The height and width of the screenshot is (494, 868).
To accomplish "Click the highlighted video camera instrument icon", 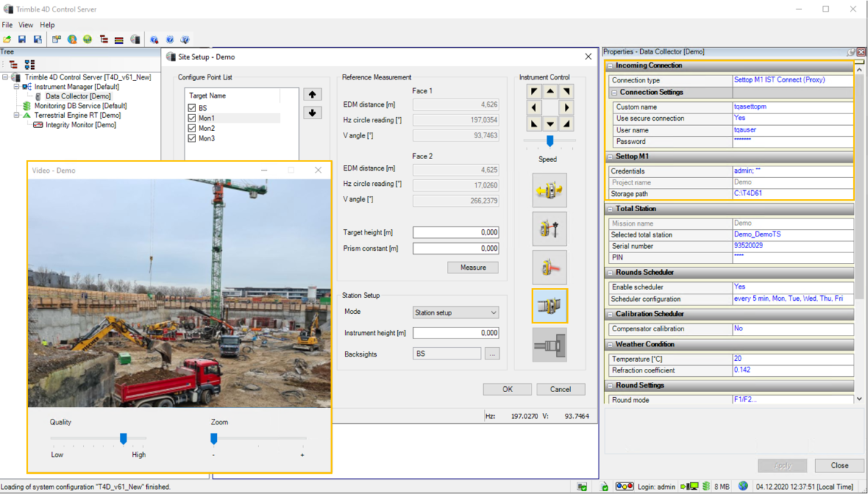I will coord(550,306).
